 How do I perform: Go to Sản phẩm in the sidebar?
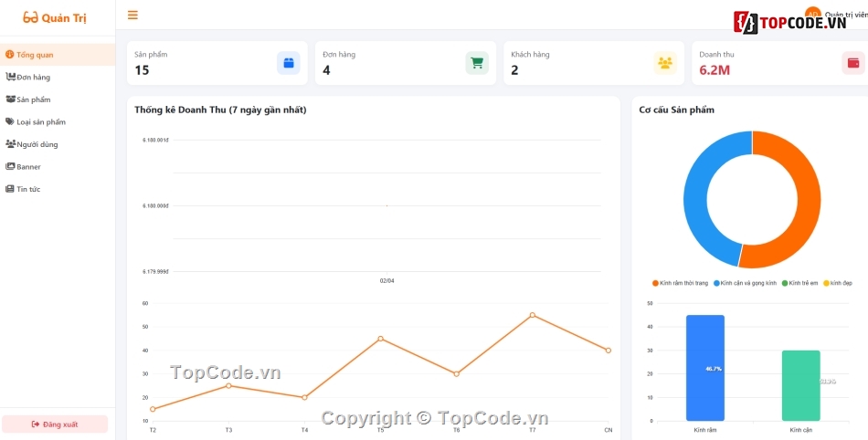(x=58, y=100)
